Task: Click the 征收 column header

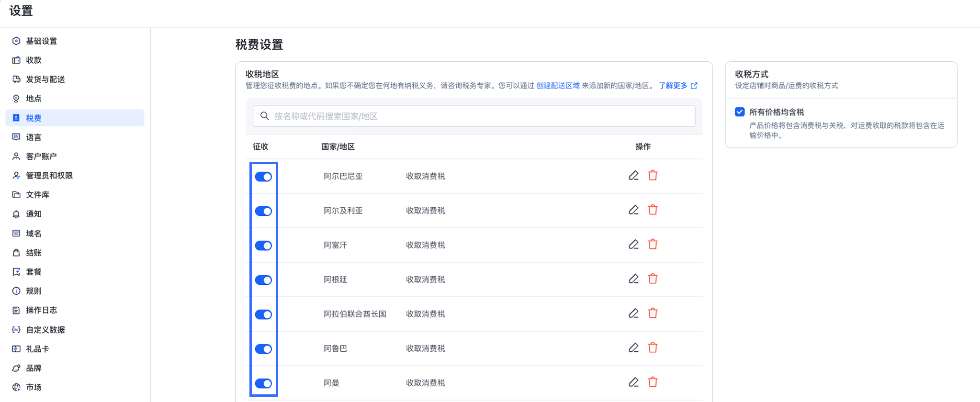Action: [260, 146]
